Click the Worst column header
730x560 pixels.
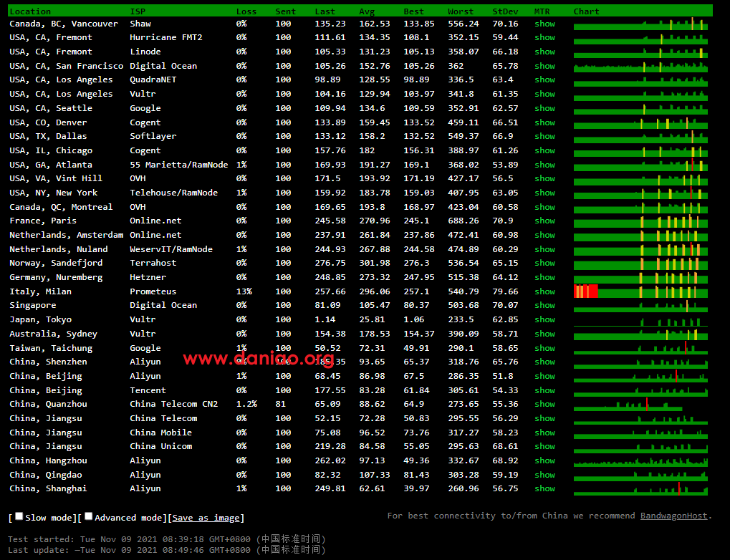pos(461,11)
